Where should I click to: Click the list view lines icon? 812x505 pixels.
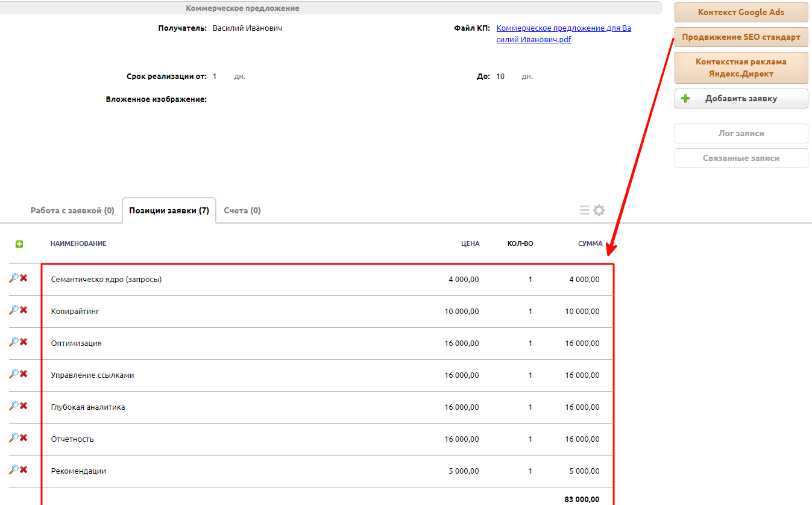[584, 210]
